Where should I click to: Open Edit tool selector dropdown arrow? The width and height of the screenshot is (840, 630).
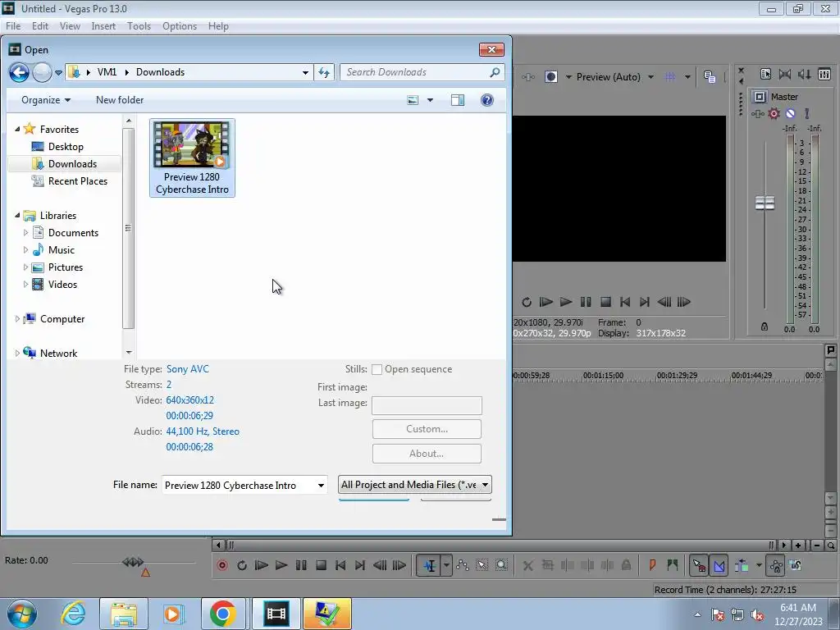(x=446, y=565)
